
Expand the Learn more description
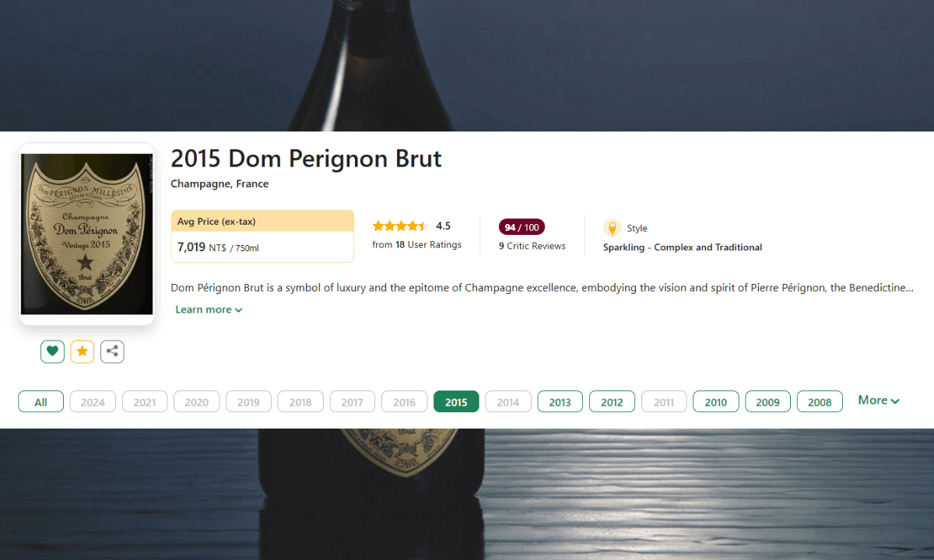click(209, 310)
